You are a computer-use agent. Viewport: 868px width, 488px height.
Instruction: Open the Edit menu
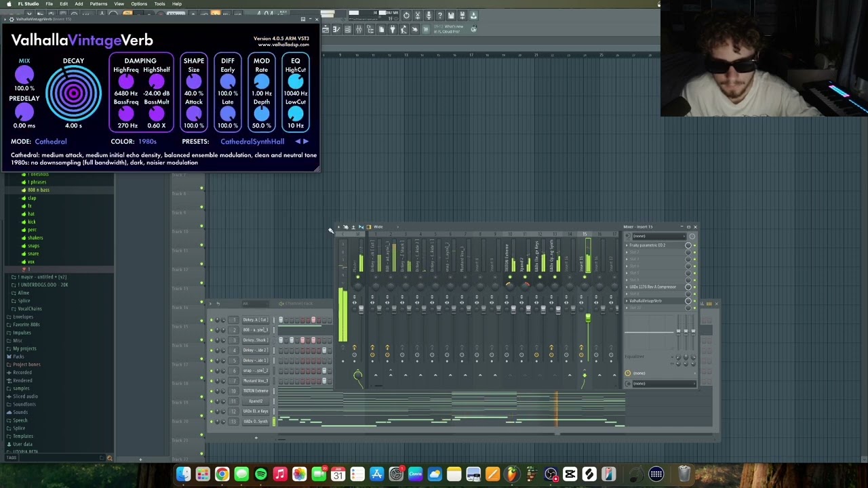click(x=64, y=3)
